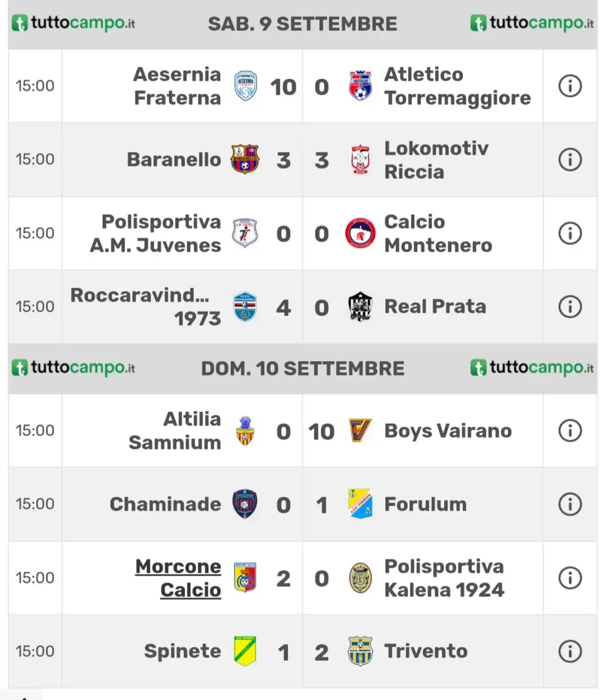The height and width of the screenshot is (700, 605).
Task: Select the Atletico Torremaggiore team name
Action: pos(458,86)
